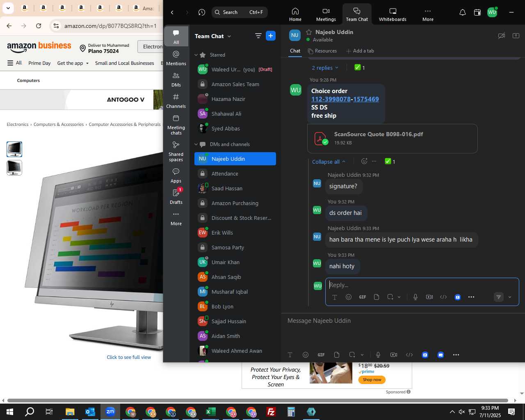525x420 pixels.
Task: Go back with Zoom back arrow
Action: click(172, 12)
